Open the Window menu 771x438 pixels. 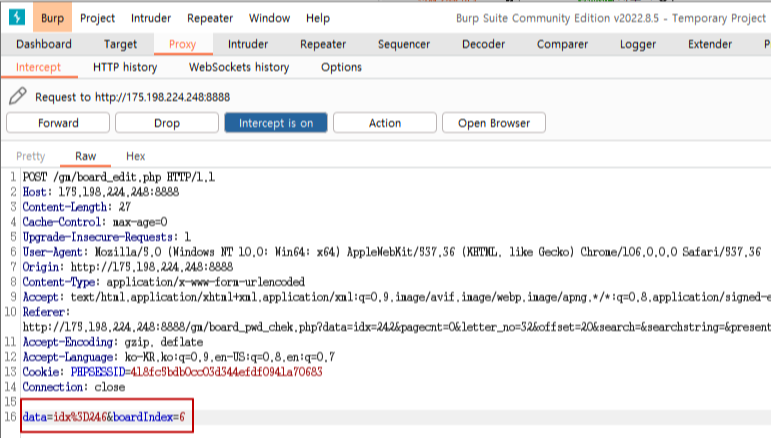coord(269,18)
